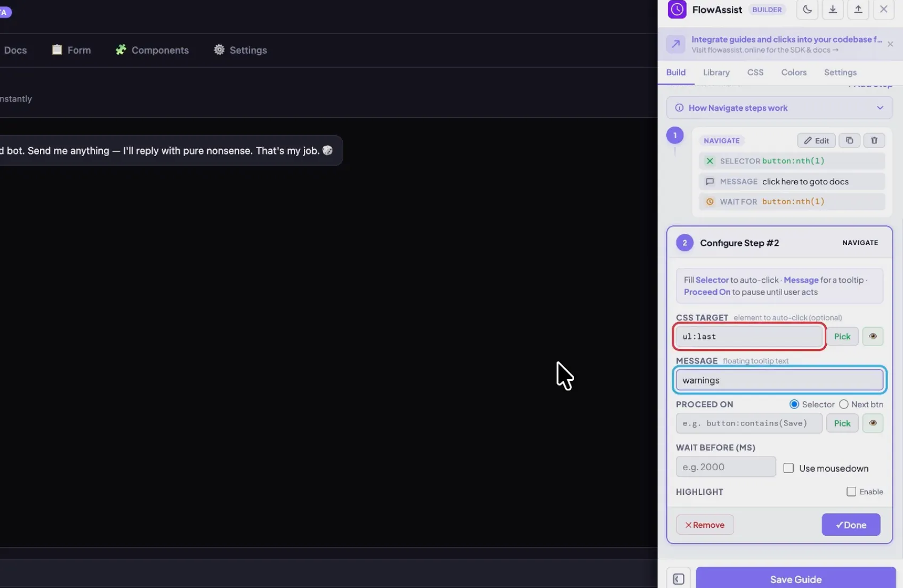The height and width of the screenshot is (588, 903).
Task: Click the arrow icon in the integrate banner
Action: [x=675, y=44]
